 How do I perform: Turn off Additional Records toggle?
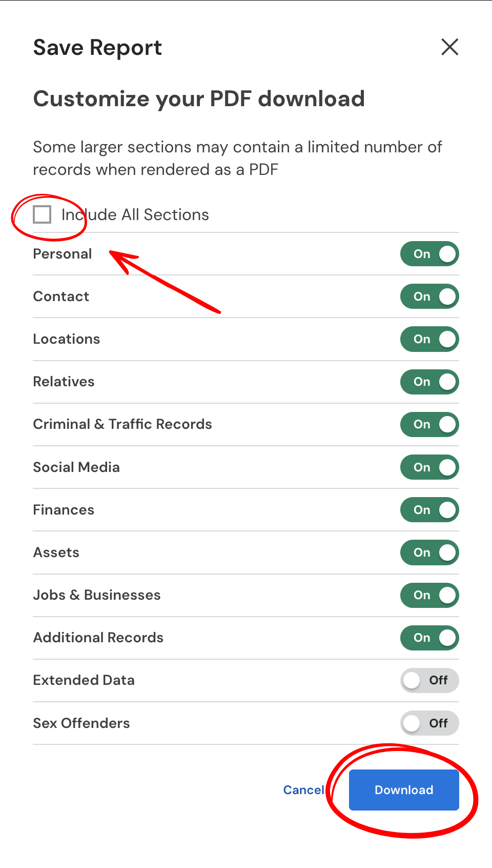pyautogui.click(x=429, y=638)
